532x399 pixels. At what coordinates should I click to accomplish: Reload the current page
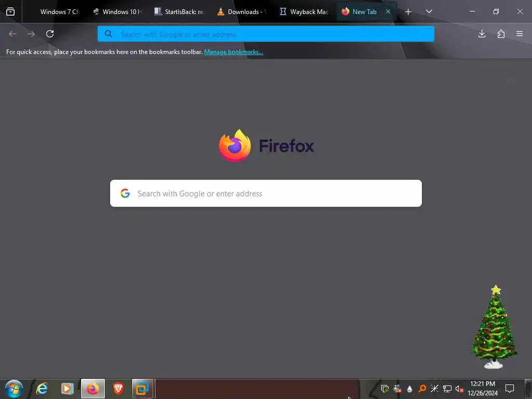[50, 34]
